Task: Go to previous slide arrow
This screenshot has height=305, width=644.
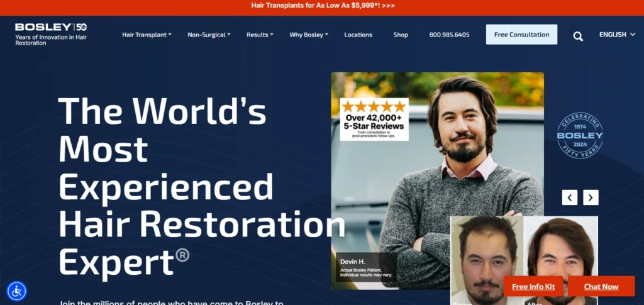Action: pos(570,197)
